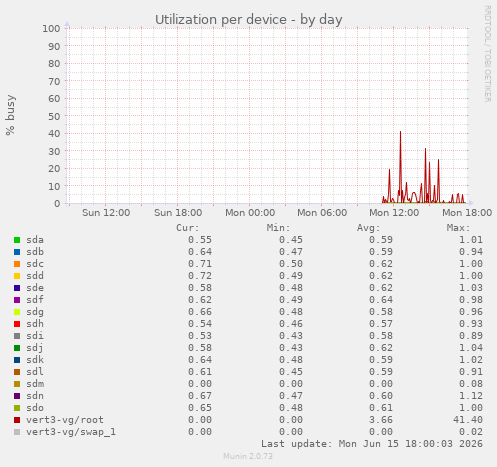Select the sdh legend label
The image size is (497, 467).
[x=35, y=324]
